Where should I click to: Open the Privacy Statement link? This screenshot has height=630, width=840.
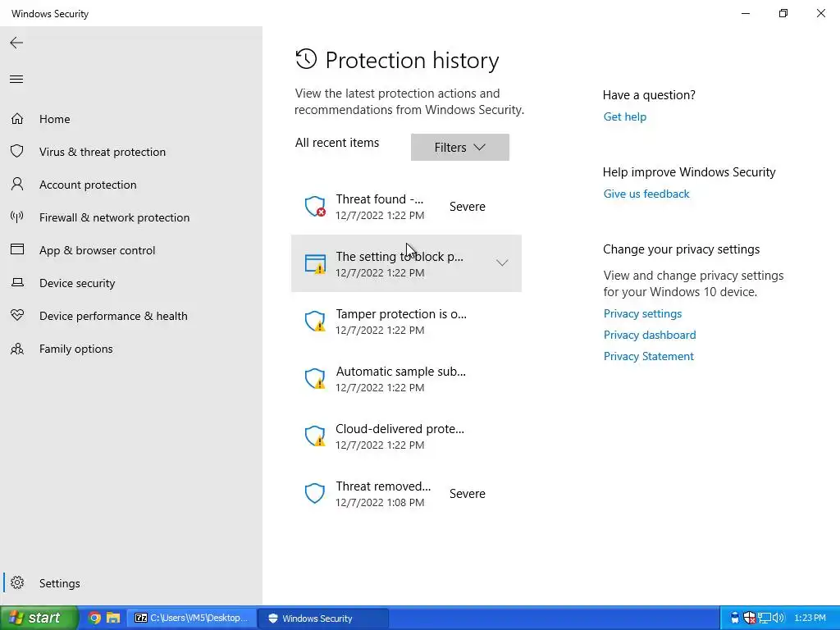click(648, 356)
